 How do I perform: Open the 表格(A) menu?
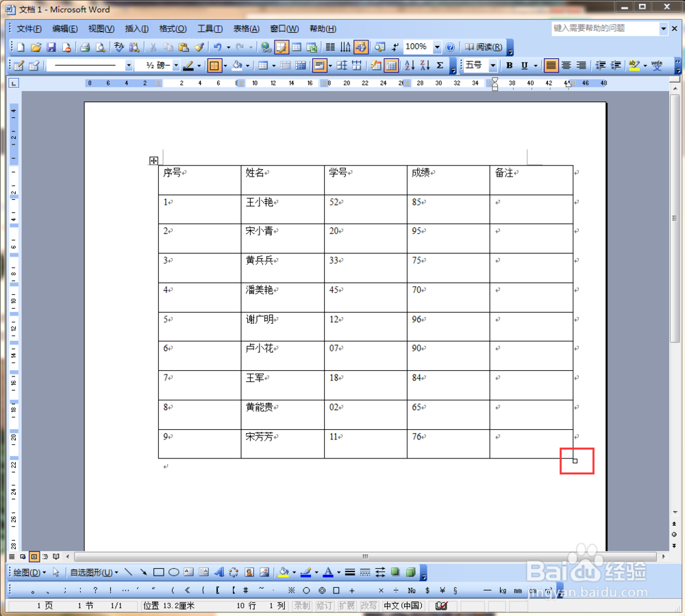click(x=245, y=28)
